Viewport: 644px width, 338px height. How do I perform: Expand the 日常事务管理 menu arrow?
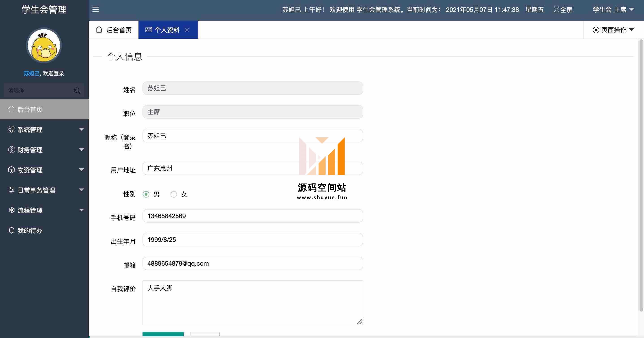click(82, 190)
